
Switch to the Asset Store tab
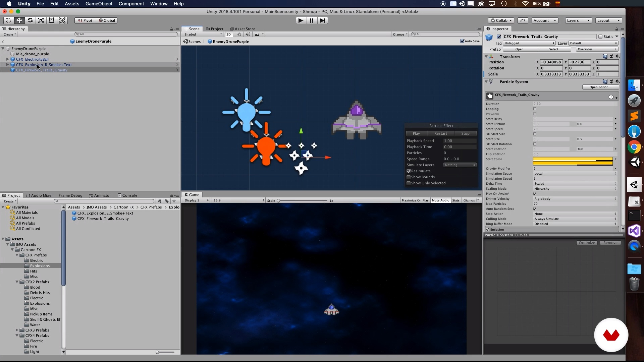(x=243, y=29)
